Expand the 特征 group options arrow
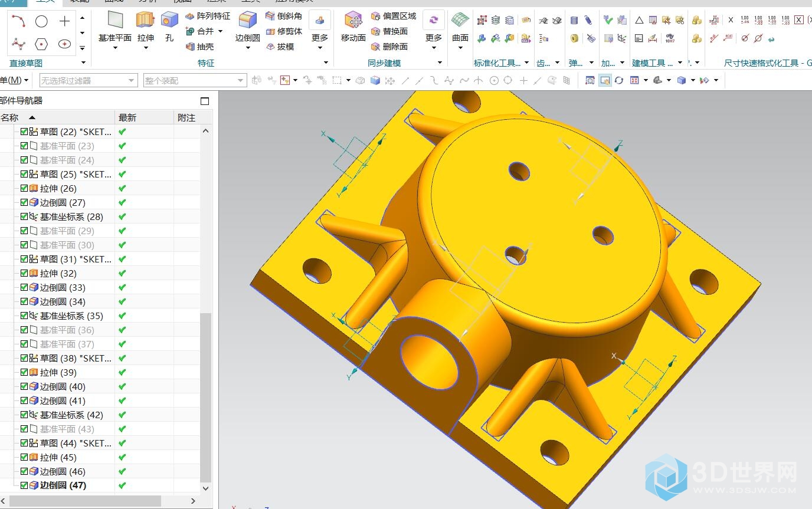812x509 pixels. pos(326,63)
